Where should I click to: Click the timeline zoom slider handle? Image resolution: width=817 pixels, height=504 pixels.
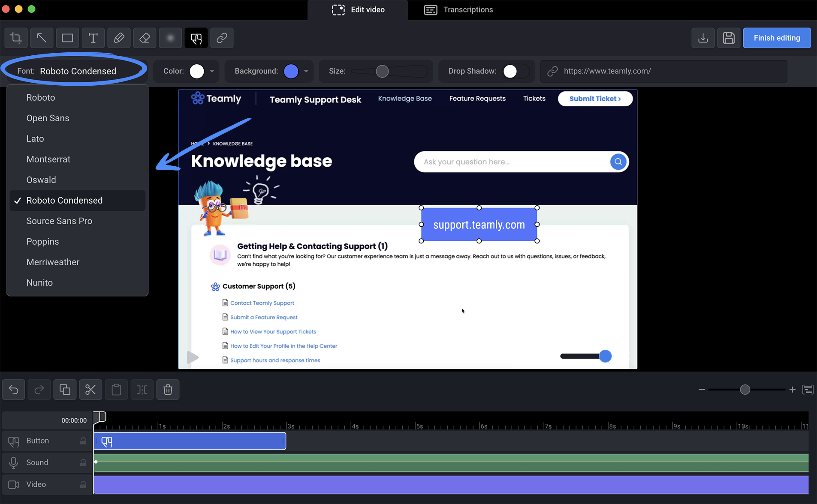pyautogui.click(x=745, y=390)
